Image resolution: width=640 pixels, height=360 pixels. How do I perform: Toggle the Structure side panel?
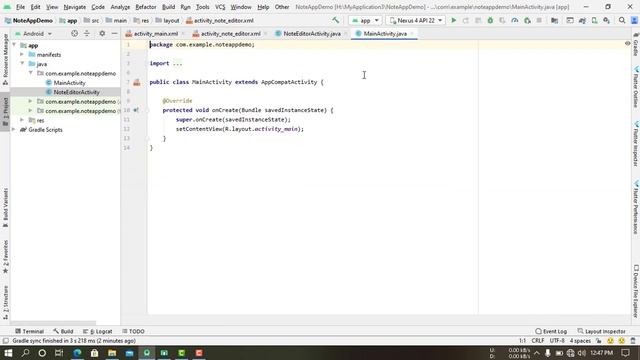[5, 302]
